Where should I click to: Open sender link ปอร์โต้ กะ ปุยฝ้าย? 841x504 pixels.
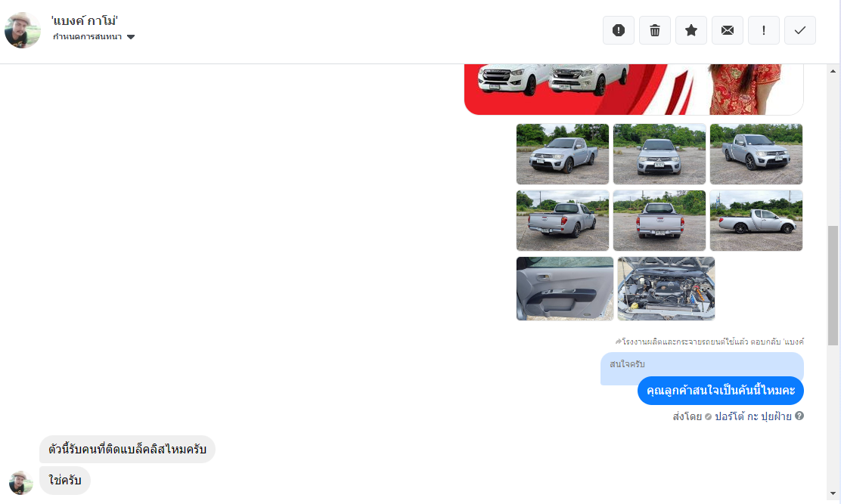click(x=753, y=416)
